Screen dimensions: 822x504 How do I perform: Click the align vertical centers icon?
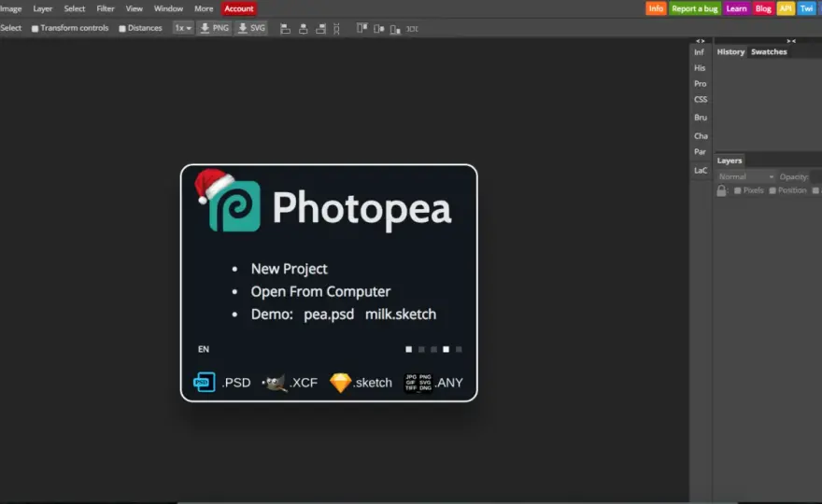(x=378, y=29)
